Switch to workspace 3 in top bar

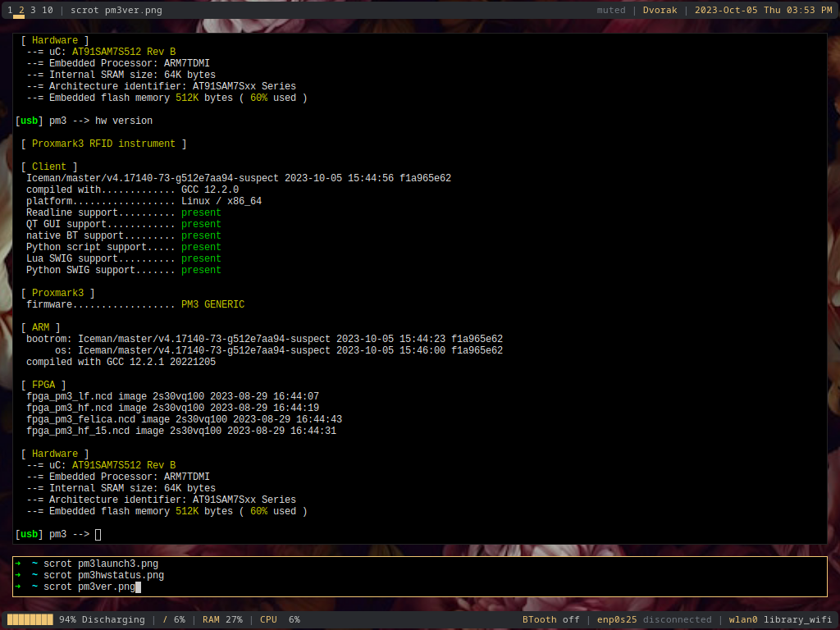(33, 10)
